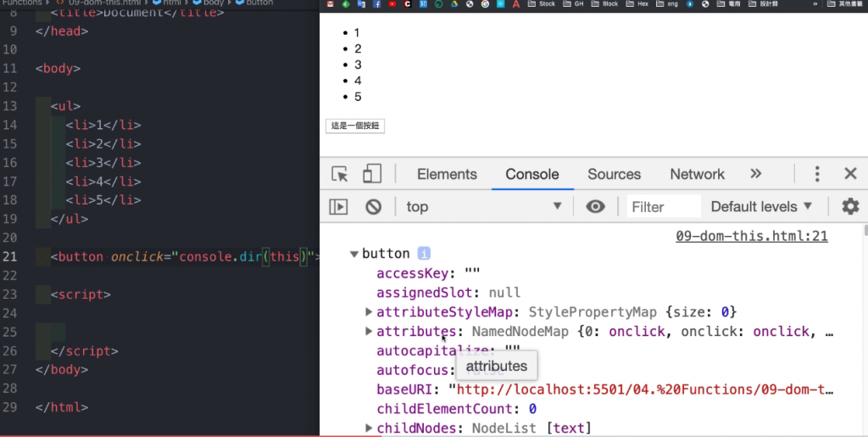Collapse the button object tree
This screenshot has height=437, width=868.
353,254
